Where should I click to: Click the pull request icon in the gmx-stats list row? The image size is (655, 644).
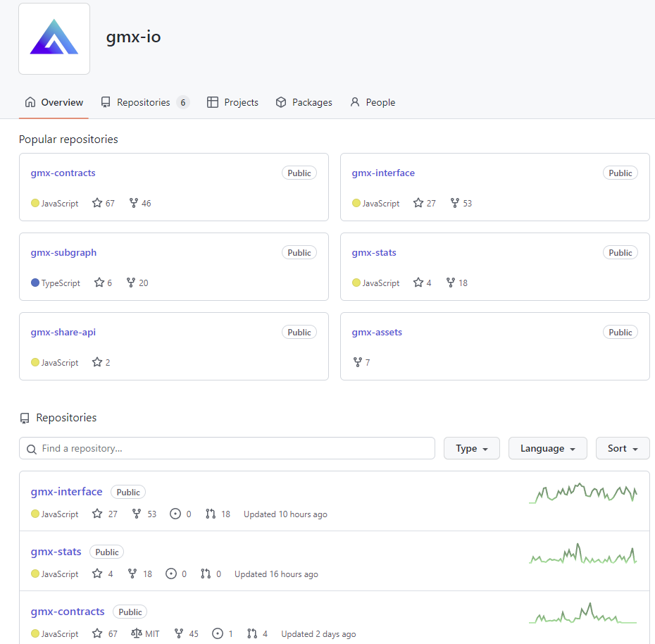click(x=206, y=574)
